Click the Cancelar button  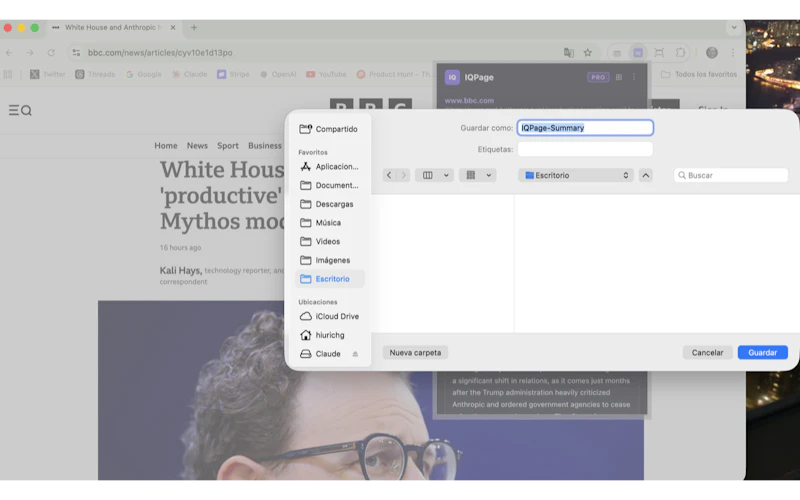point(707,353)
